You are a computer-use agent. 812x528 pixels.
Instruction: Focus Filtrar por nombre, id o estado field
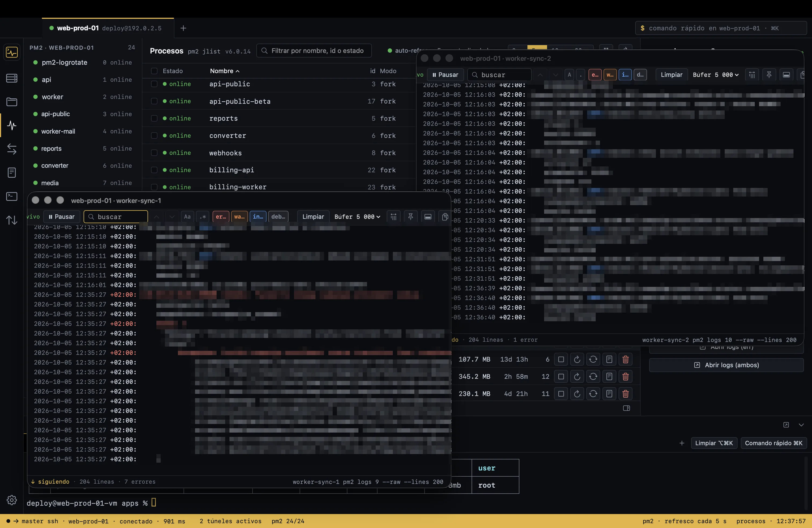click(x=314, y=51)
